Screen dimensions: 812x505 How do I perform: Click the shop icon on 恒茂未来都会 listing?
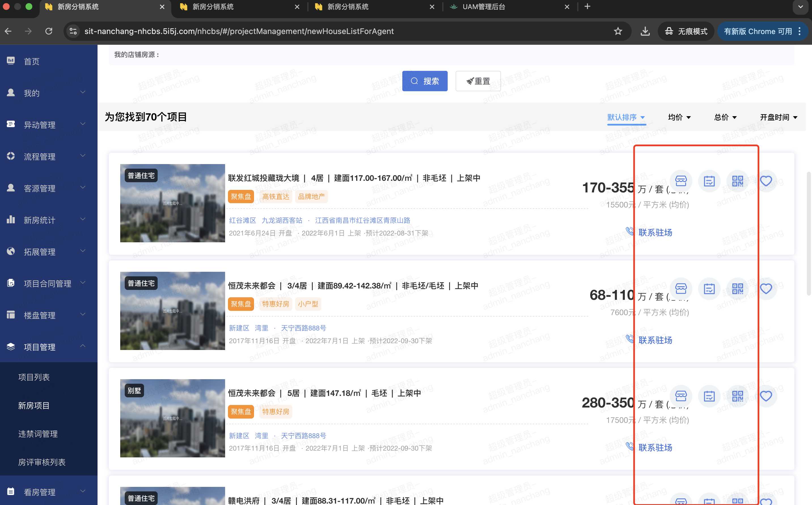pyautogui.click(x=681, y=288)
